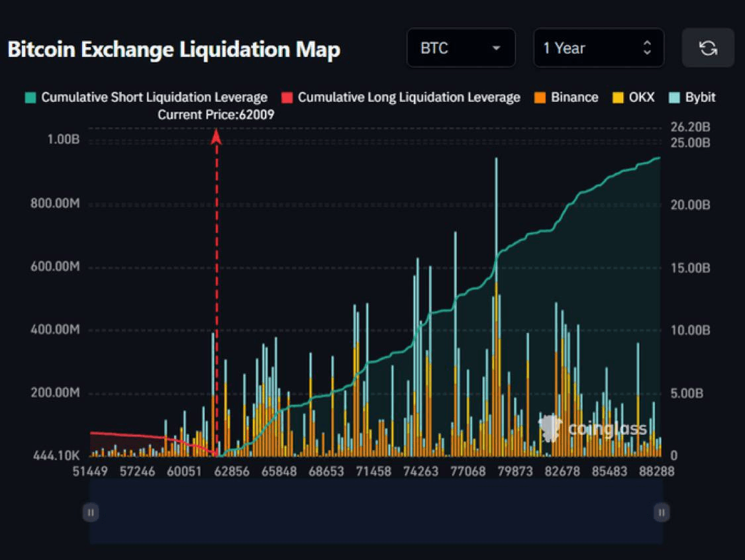
Task: Click the left range slider handle
Action: tap(91, 512)
